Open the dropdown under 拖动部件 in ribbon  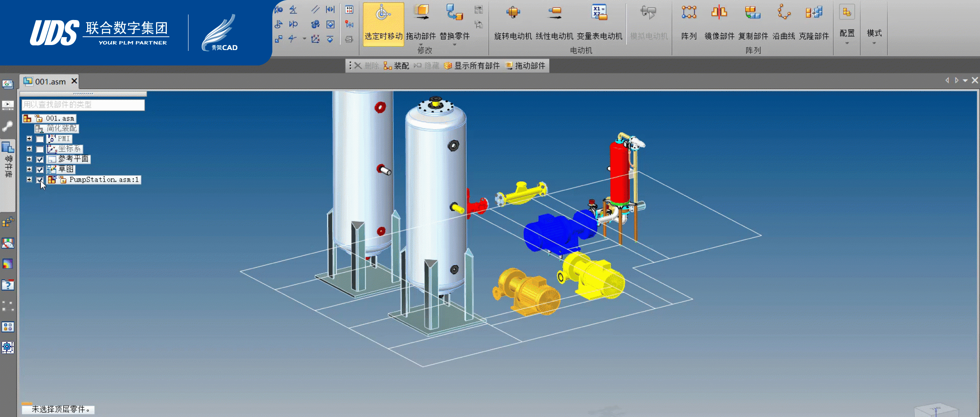point(421,45)
